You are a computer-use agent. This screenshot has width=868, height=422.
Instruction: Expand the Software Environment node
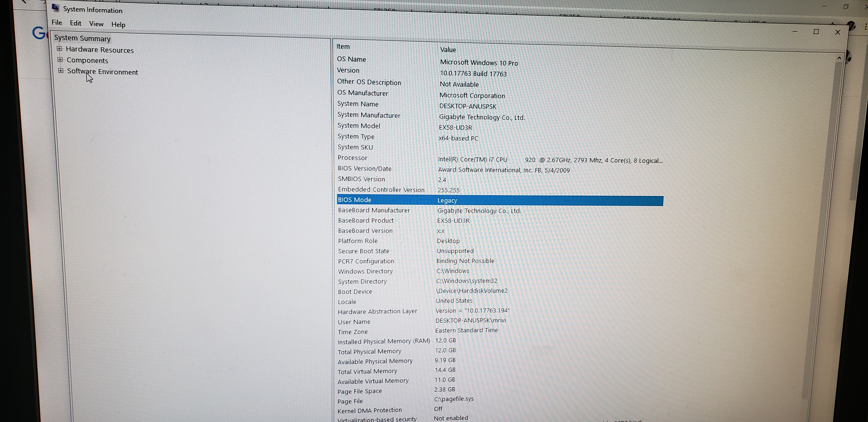[x=61, y=70]
